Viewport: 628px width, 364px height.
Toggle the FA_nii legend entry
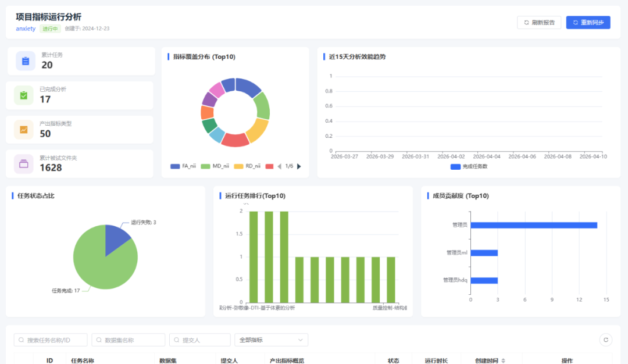(x=183, y=166)
